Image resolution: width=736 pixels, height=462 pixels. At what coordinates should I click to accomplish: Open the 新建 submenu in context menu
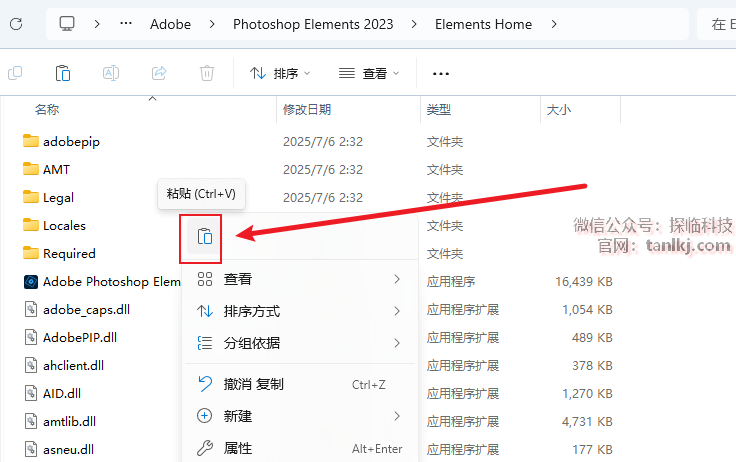tap(299, 416)
